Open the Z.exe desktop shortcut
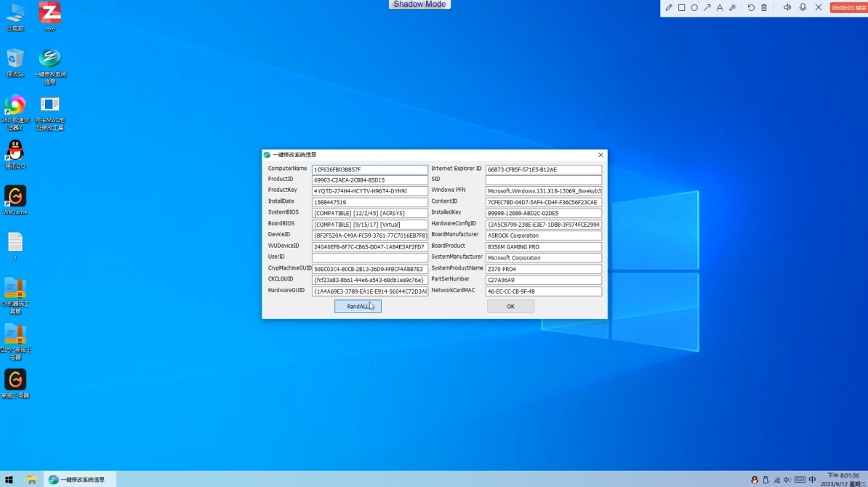The width and height of the screenshot is (868, 487). (x=49, y=15)
